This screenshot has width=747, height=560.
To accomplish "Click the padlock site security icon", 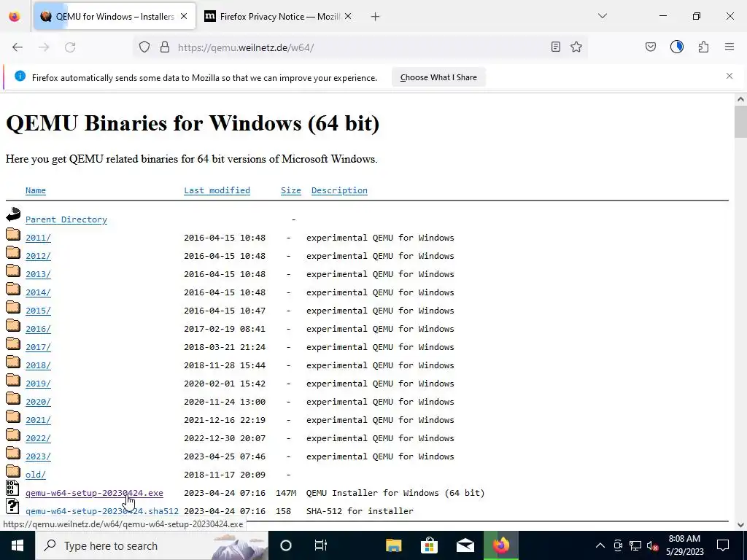I will click(165, 47).
